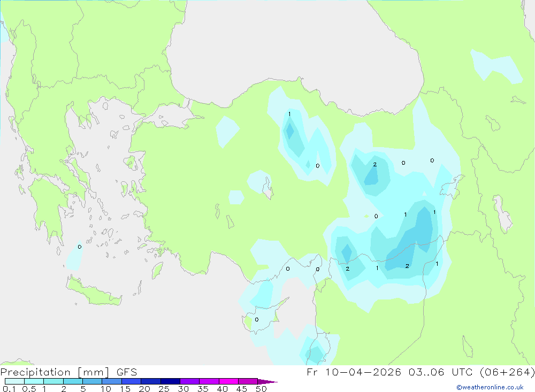
Task: Click the "(06+264)" forecast run text
Action: point(507,372)
